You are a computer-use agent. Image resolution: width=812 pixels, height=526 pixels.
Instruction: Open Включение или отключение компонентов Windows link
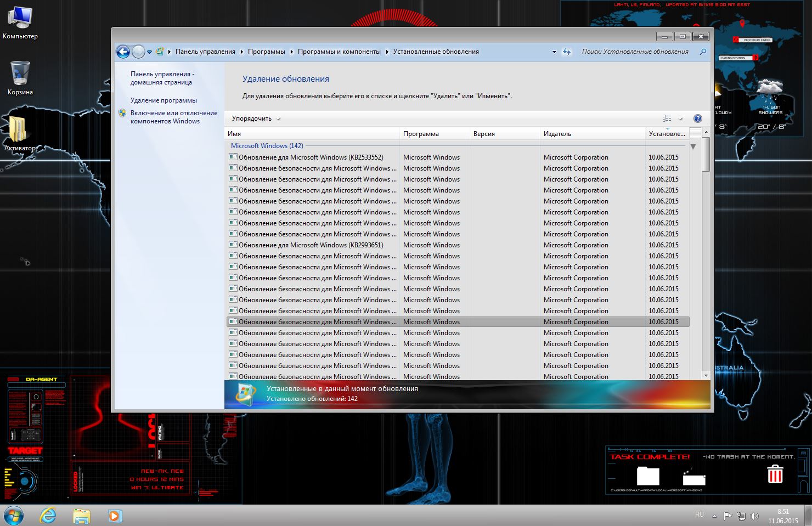[174, 117]
